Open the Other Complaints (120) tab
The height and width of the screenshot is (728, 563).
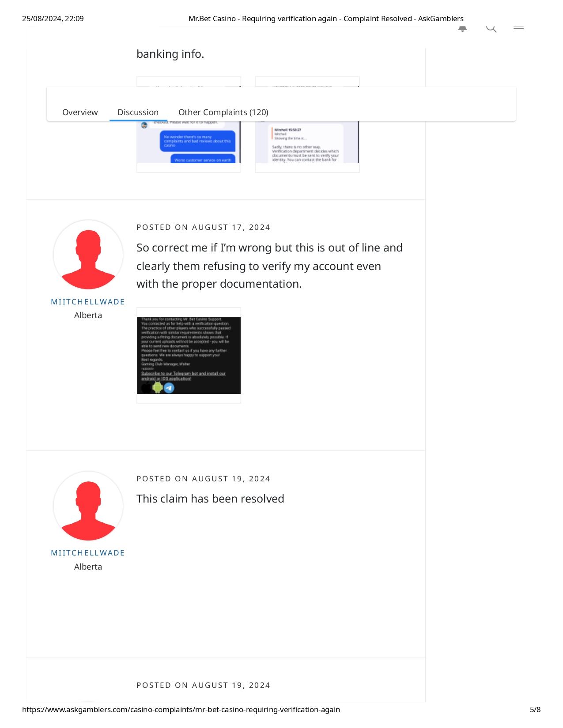pos(223,113)
